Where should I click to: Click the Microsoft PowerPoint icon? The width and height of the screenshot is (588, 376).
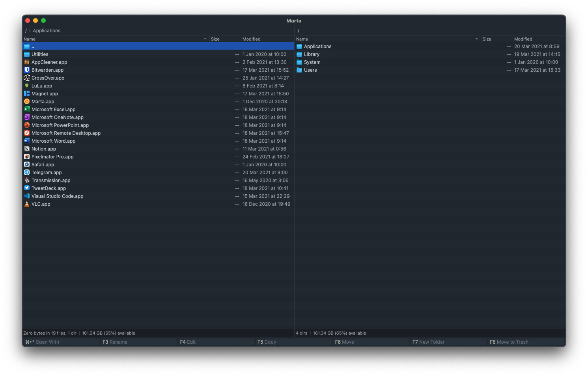(27, 125)
